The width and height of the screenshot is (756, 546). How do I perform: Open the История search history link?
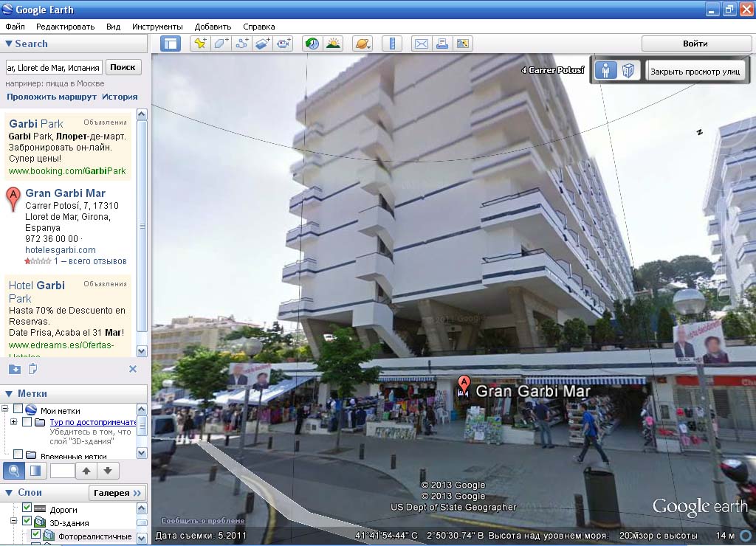click(120, 97)
